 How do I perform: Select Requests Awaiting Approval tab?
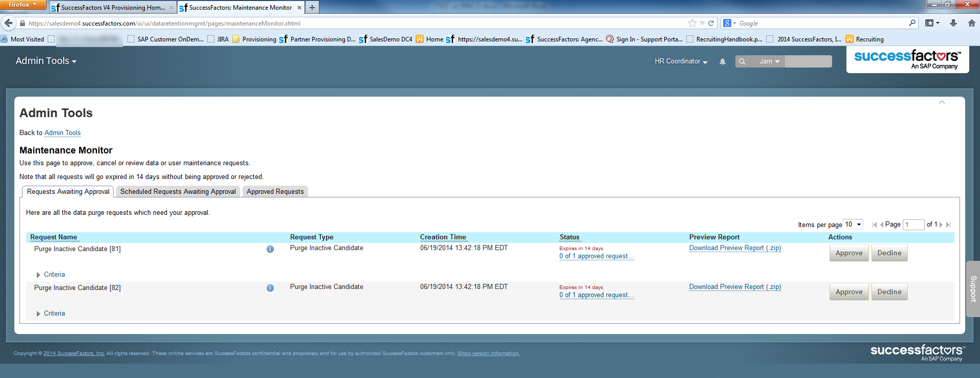68,192
